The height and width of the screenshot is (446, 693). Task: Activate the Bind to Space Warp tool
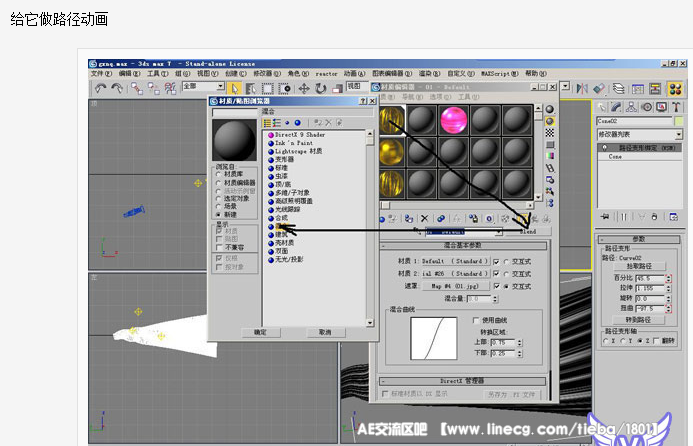click(171, 88)
